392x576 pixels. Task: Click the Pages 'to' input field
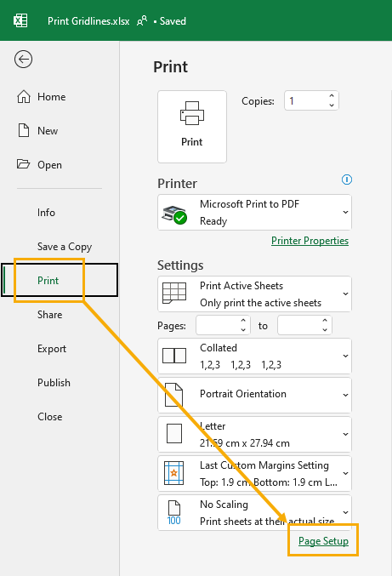coord(304,325)
